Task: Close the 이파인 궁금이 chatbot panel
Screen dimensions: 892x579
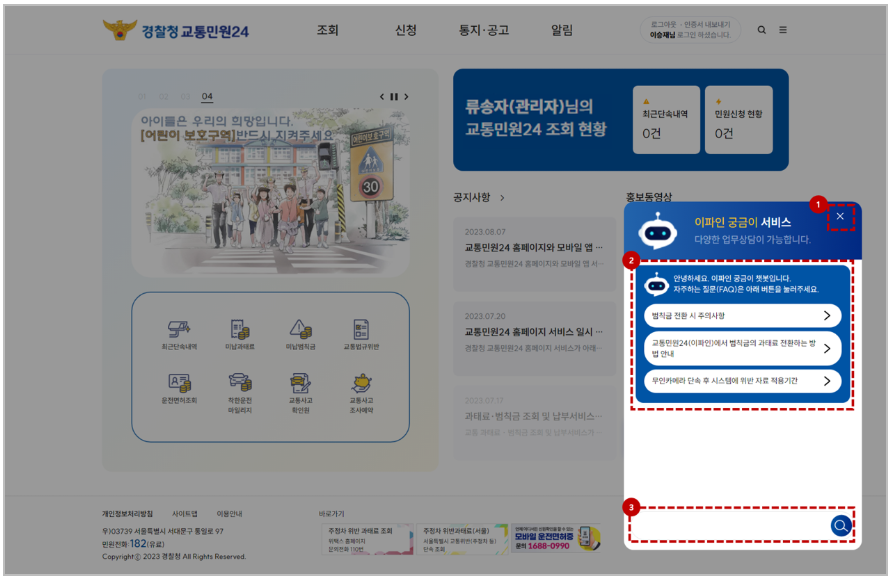Action: click(x=840, y=217)
